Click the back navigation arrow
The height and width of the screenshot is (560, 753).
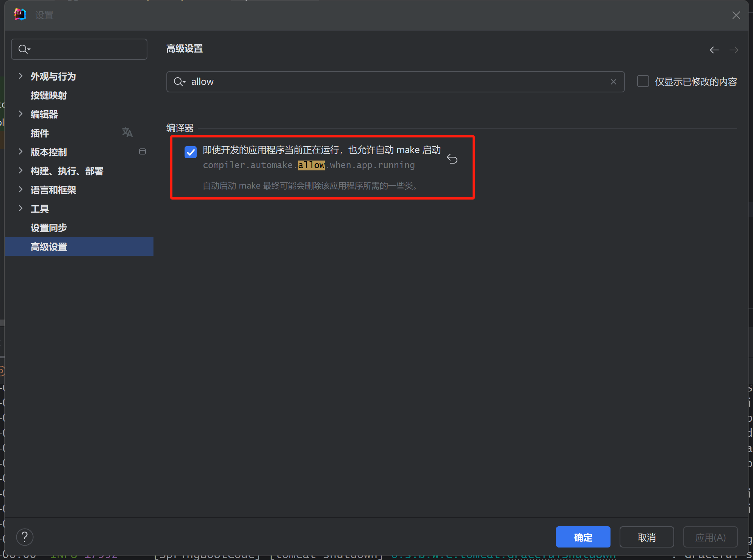coord(714,50)
